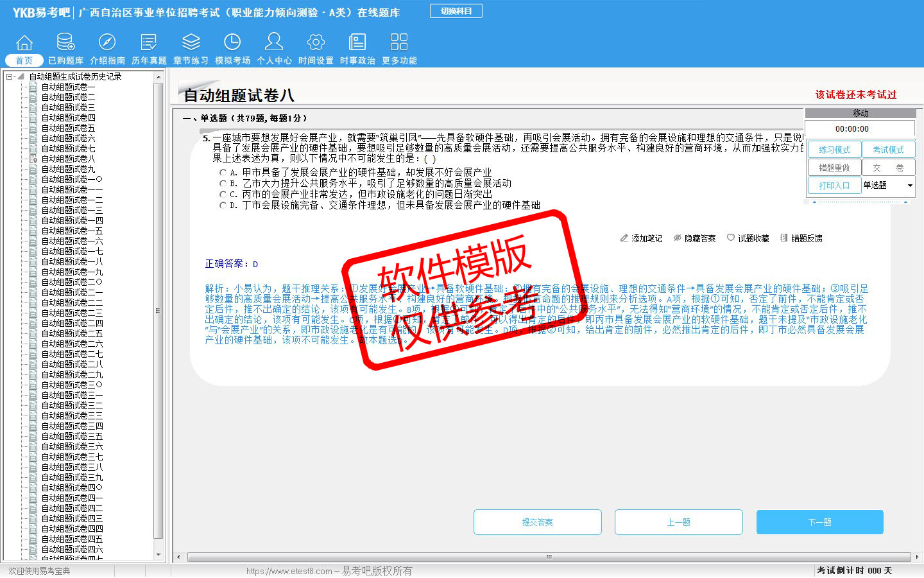Image resolution: width=924 pixels, height=578 pixels.
Task: Open 介绍指南 compass icon
Action: coord(107,43)
